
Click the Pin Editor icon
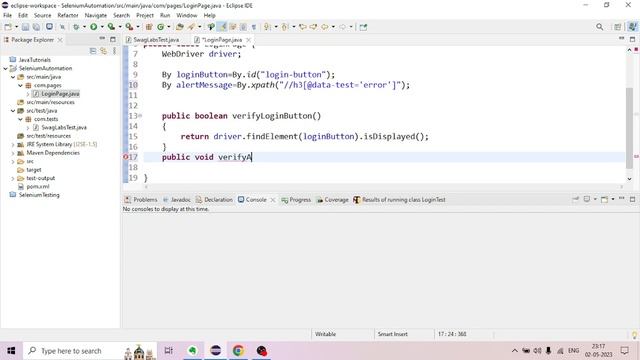(363, 27)
